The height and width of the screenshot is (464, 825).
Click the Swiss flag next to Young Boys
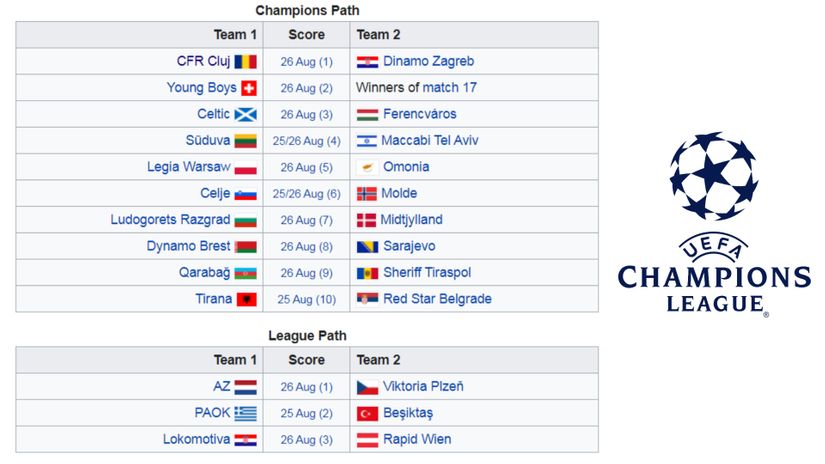coord(249,88)
